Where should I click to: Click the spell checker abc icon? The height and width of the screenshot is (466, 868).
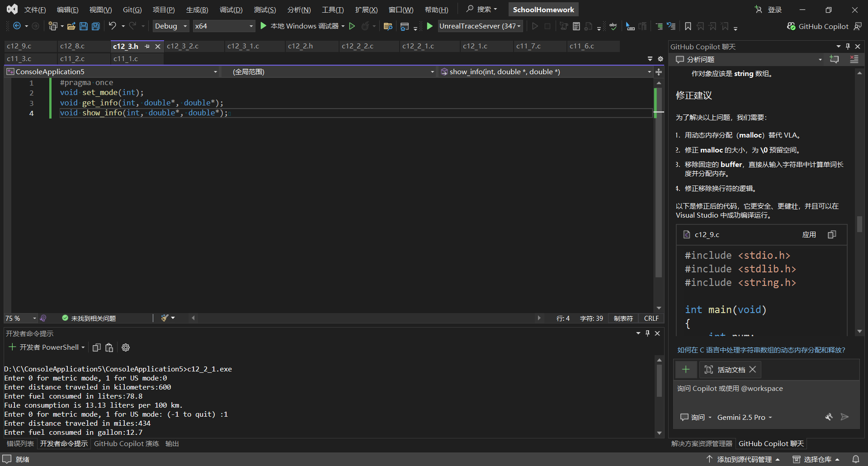613,26
